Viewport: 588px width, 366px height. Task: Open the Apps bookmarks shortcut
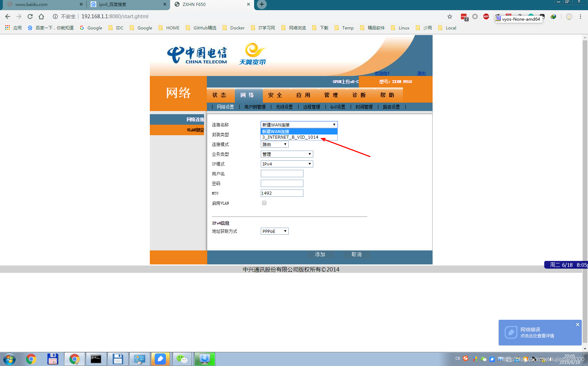tap(13, 28)
